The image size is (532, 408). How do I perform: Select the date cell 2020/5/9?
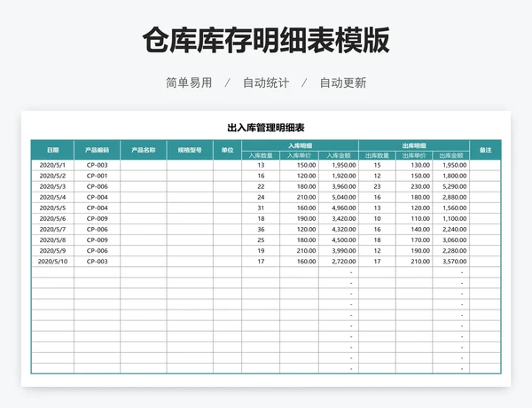tap(52, 251)
